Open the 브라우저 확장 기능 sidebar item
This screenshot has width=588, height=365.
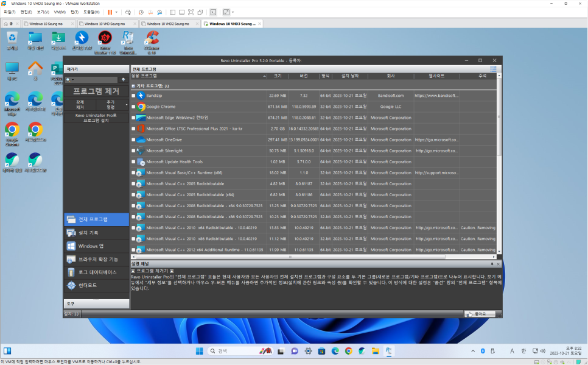coord(96,259)
